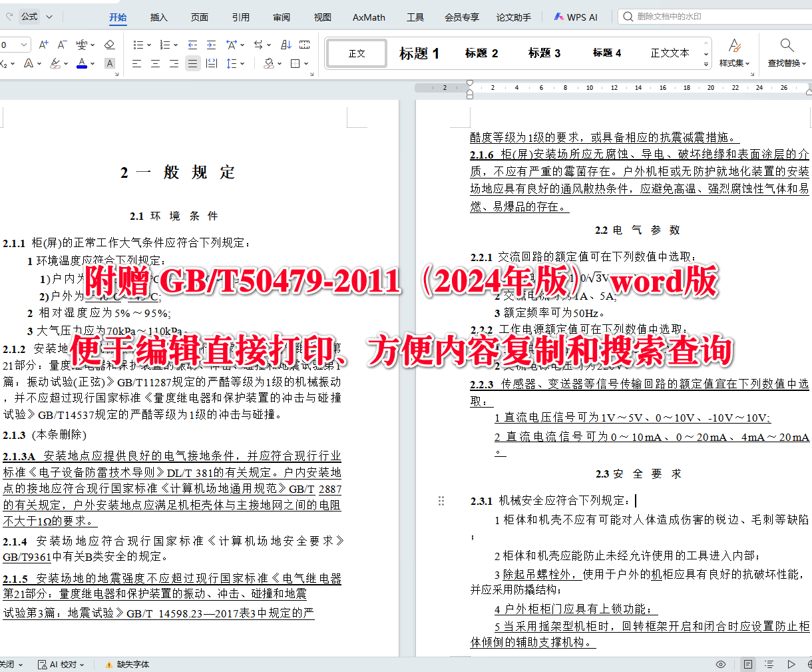The height and width of the screenshot is (672, 812).
Task: Click the first-line indent marker on the ruler
Action: tap(471, 83)
